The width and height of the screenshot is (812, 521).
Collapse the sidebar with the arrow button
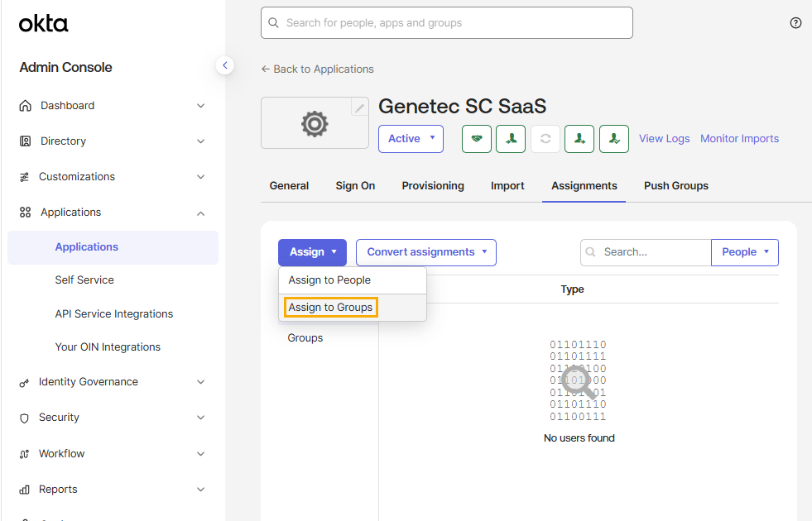[225, 65]
